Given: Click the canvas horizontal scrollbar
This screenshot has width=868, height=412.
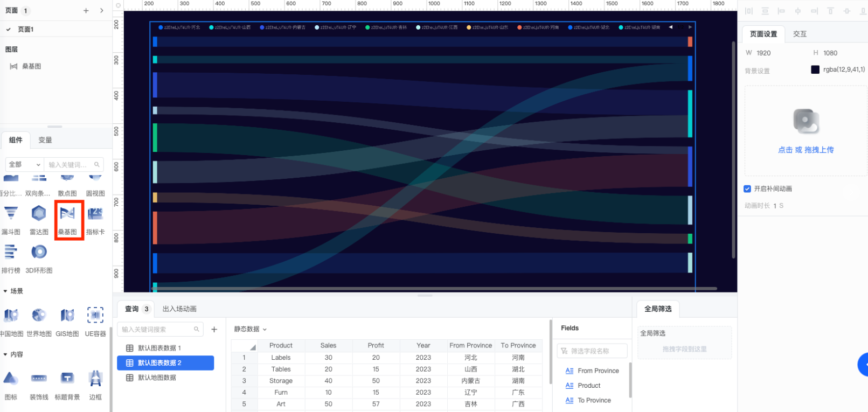Looking at the screenshot, I should [x=434, y=289].
